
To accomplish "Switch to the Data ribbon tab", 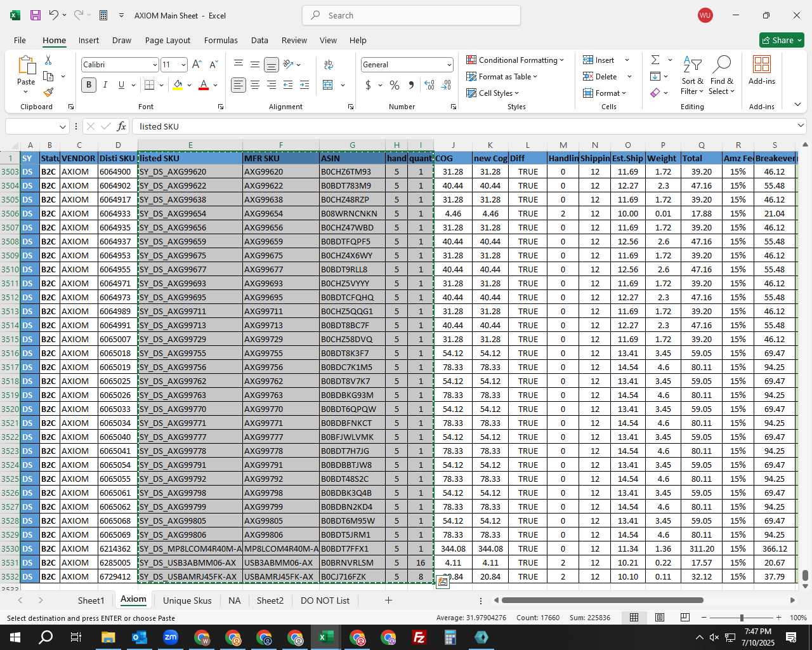I will coord(259,40).
